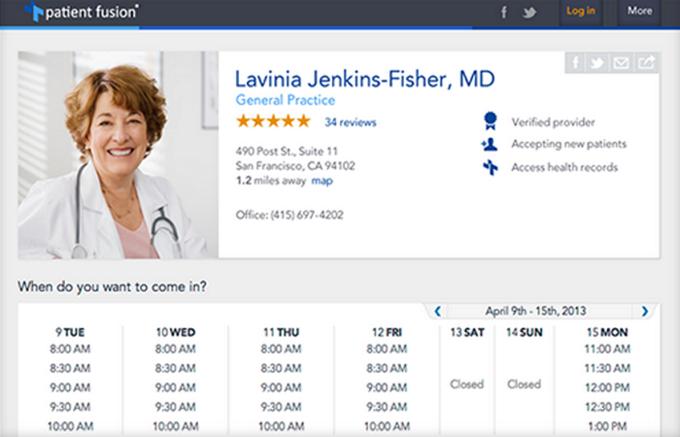Image resolution: width=680 pixels, height=437 pixels.
Task: Select Thursday 10:00 AM slot
Action: click(x=281, y=426)
